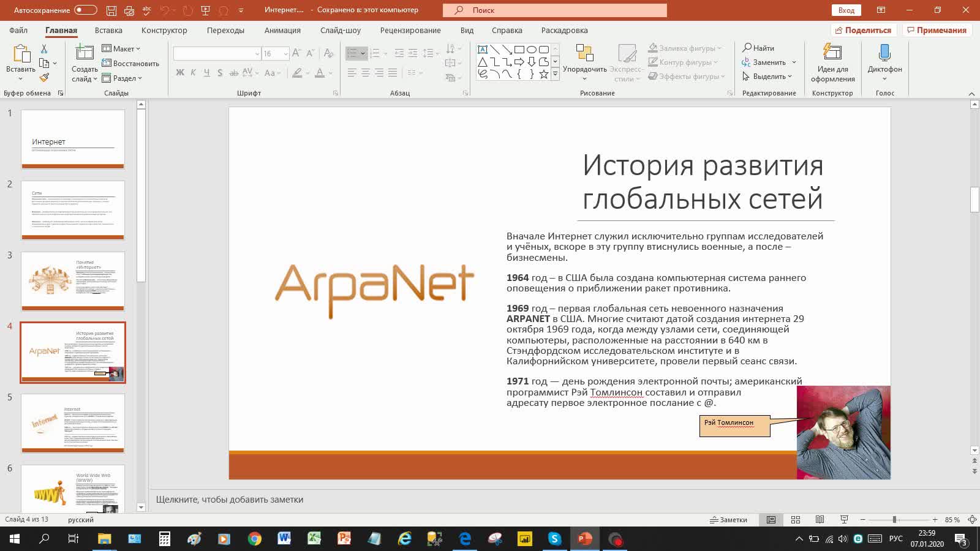Expand shapes gallery more arrow

(x=555, y=73)
